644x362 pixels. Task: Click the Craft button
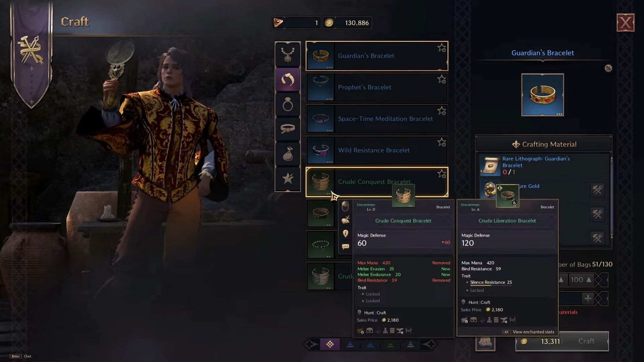586,341
